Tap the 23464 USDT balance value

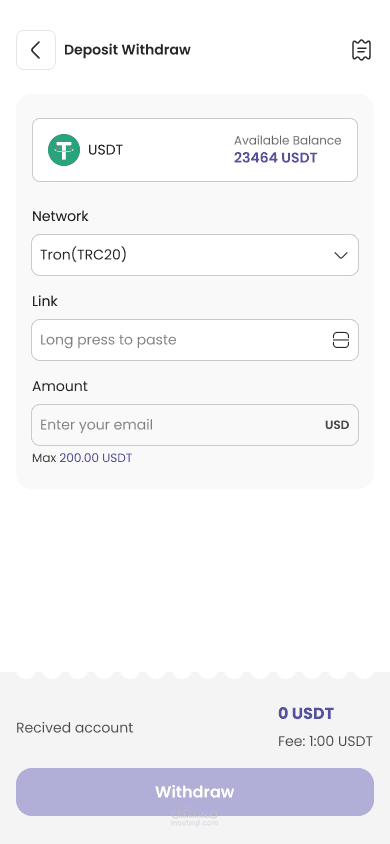pyautogui.click(x=275, y=158)
